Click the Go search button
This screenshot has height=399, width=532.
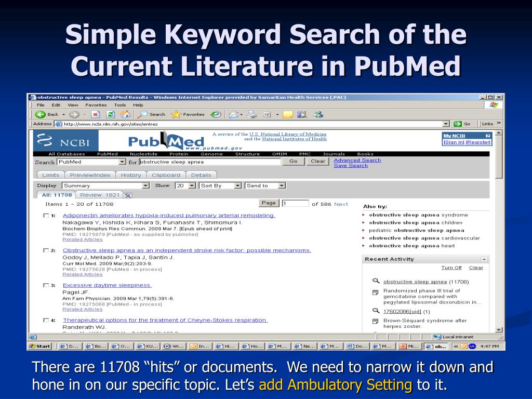click(294, 162)
